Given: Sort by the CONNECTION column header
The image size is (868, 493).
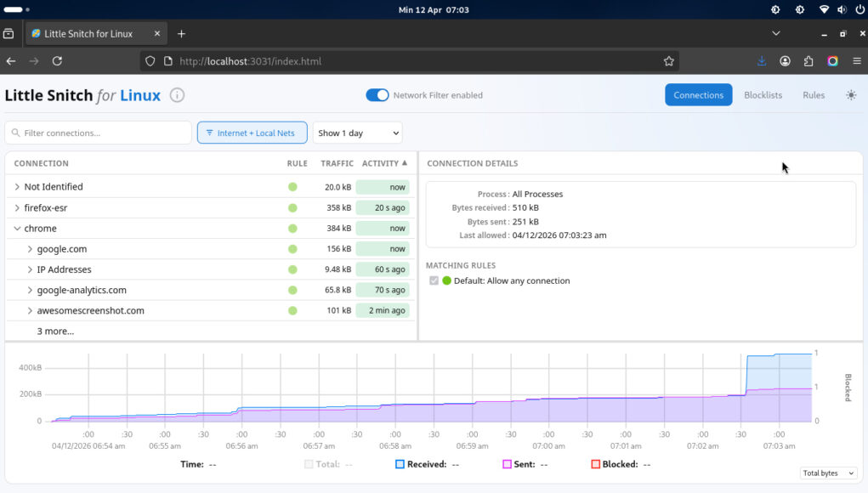Looking at the screenshot, I should pyautogui.click(x=41, y=163).
